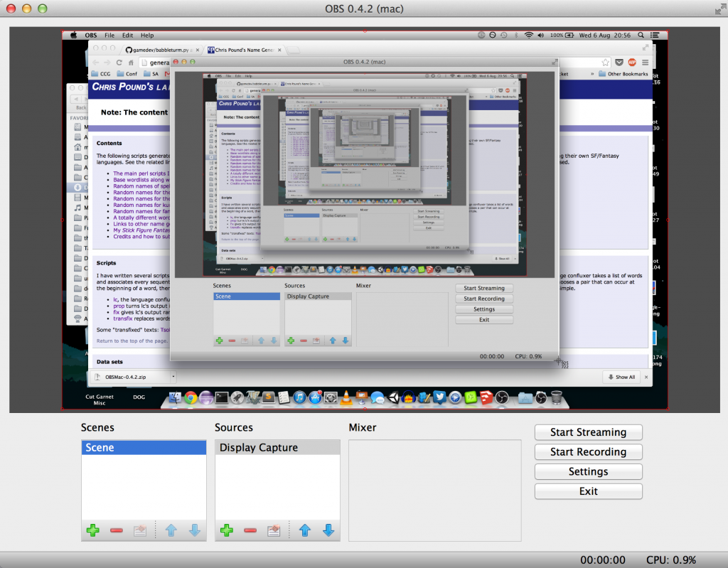The image size is (728, 568).
Task: Open the Apple menu in captured menu bar
Action: [73, 35]
